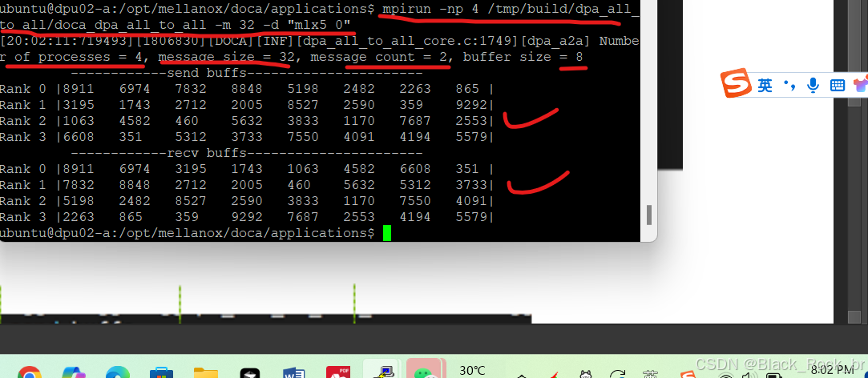
Task: Click the "recv buffs" header line
Action: (246, 153)
